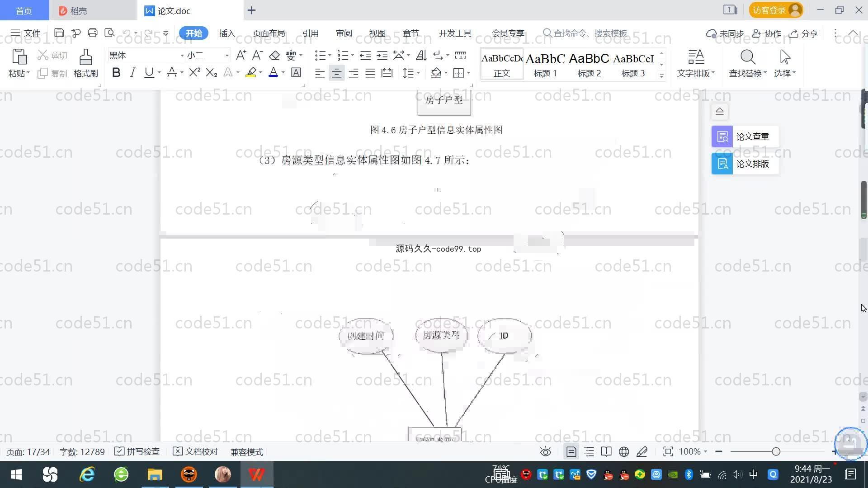This screenshot has width=868, height=488.
Task: Click the search commands field
Action: point(585,33)
